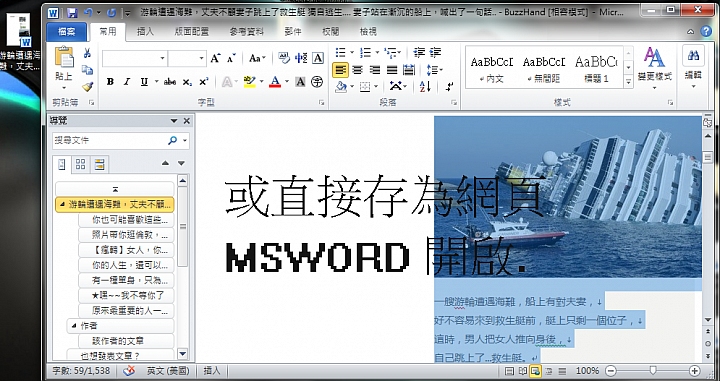Apply subscript formatting x₂
Screen dimensions: 720x381
tap(187, 82)
